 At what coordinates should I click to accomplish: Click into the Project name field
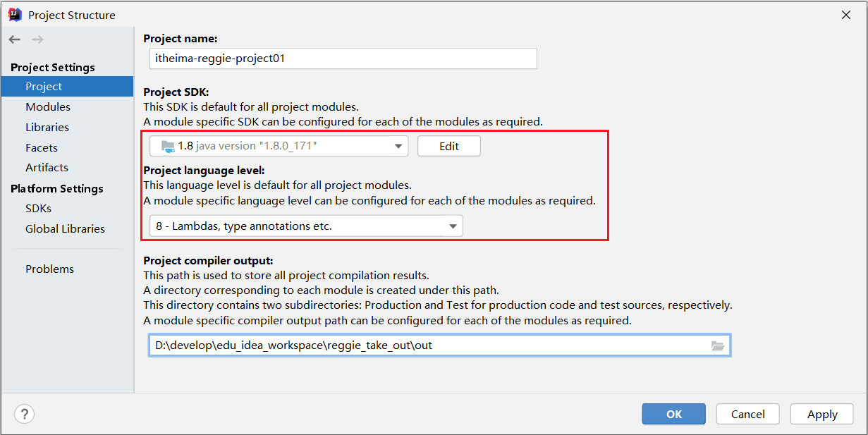tap(343, 59)
